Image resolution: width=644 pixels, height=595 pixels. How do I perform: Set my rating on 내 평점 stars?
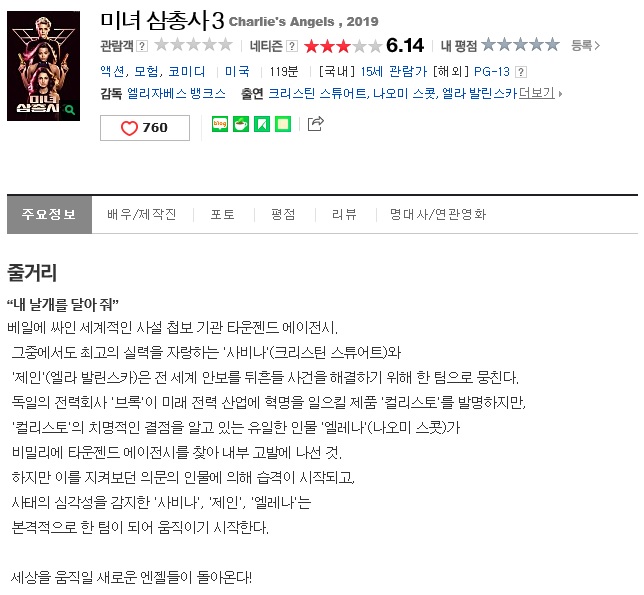520,44
